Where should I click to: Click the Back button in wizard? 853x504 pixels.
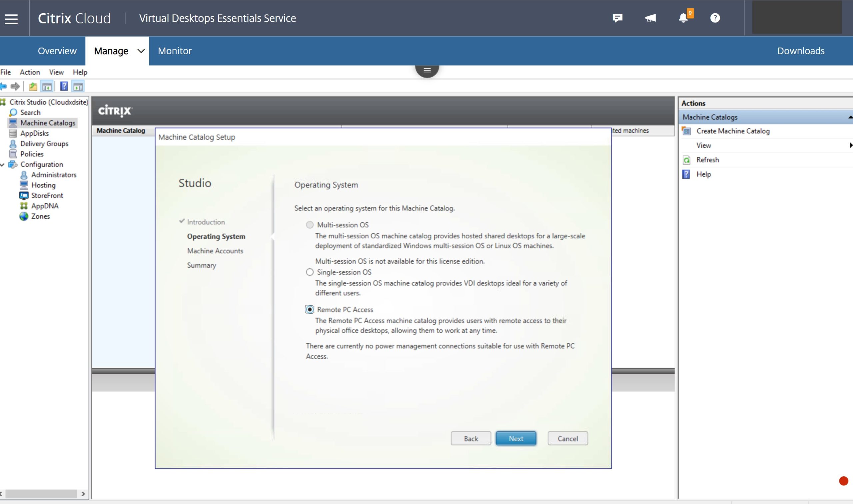coord(471,438)
